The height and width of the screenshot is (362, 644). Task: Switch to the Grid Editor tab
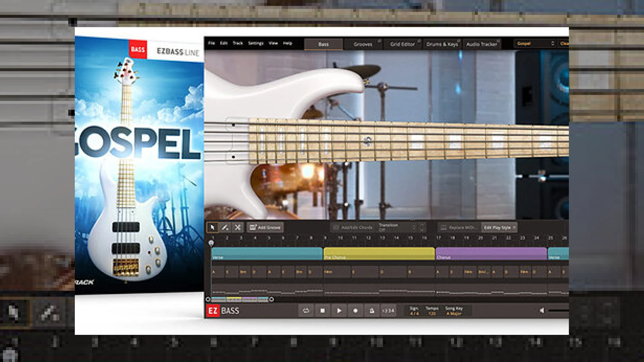click(402, 44)
